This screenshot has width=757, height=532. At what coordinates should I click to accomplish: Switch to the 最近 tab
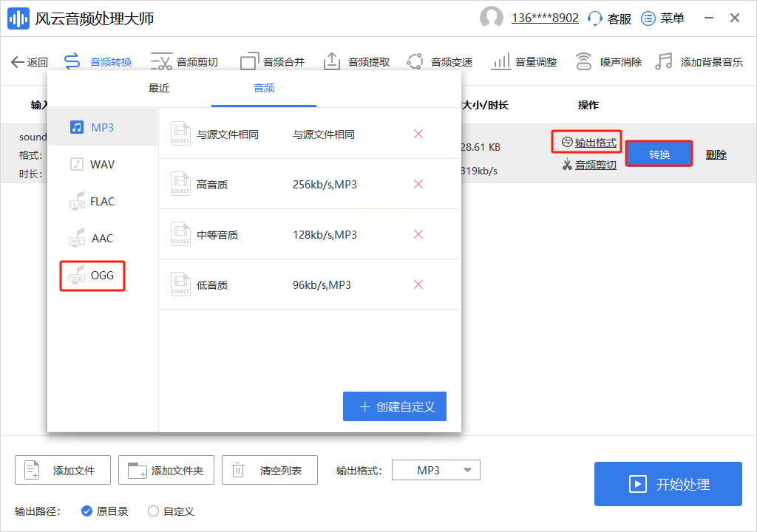(159, 88)
